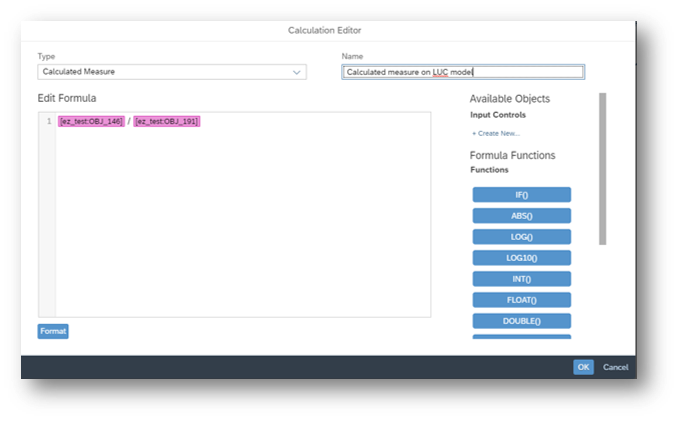Pick the DOUBLE() function

click(521, 321)
